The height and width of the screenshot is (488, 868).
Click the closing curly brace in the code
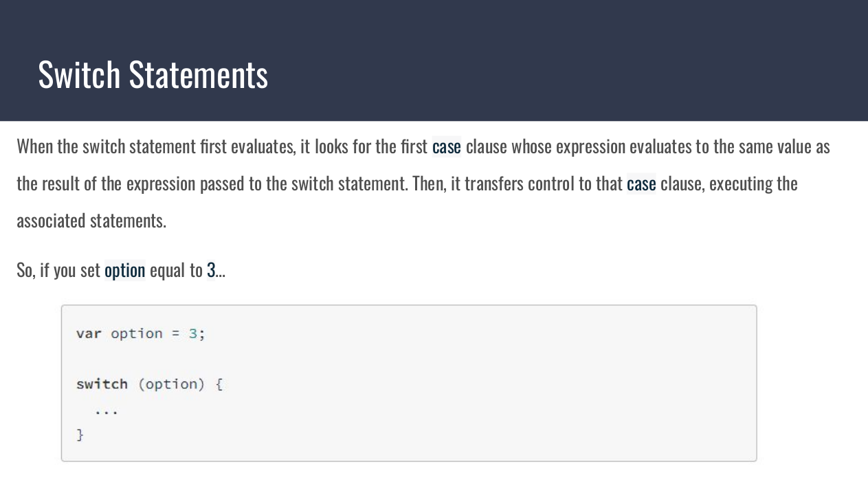pyautogui.click(x=80, y=434)
